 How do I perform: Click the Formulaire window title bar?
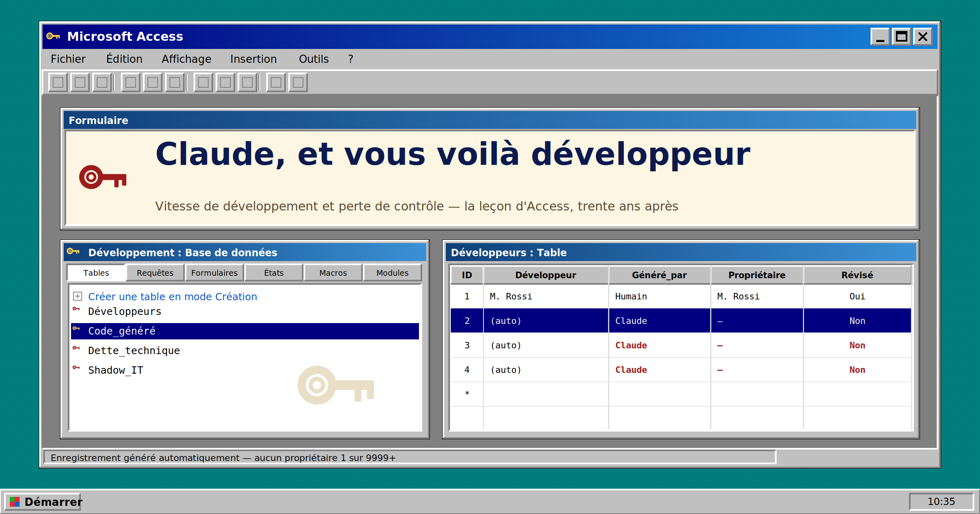[490, 120]
